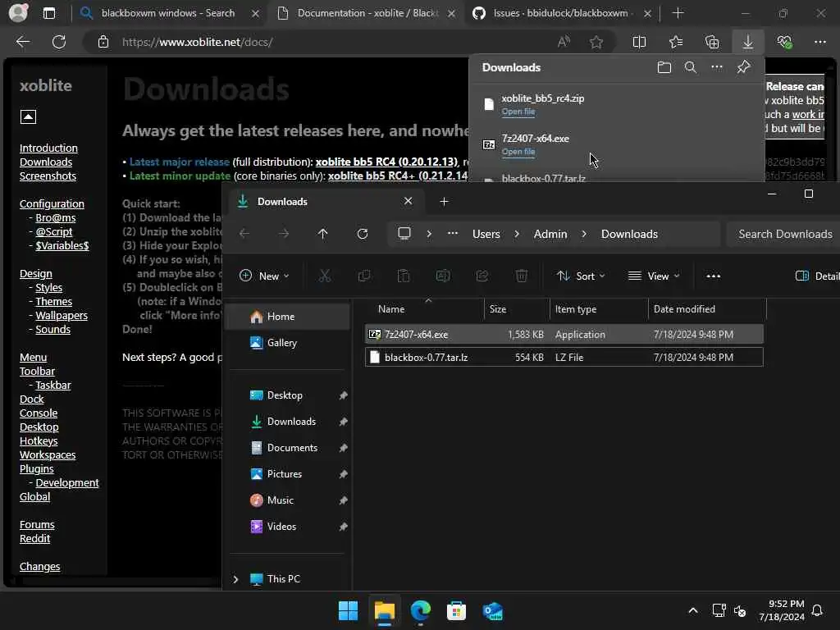The height and width of the screenshot is (630, 840).
Task: Click the Read Aloud icon in address bar
Action: click(564, 42)
